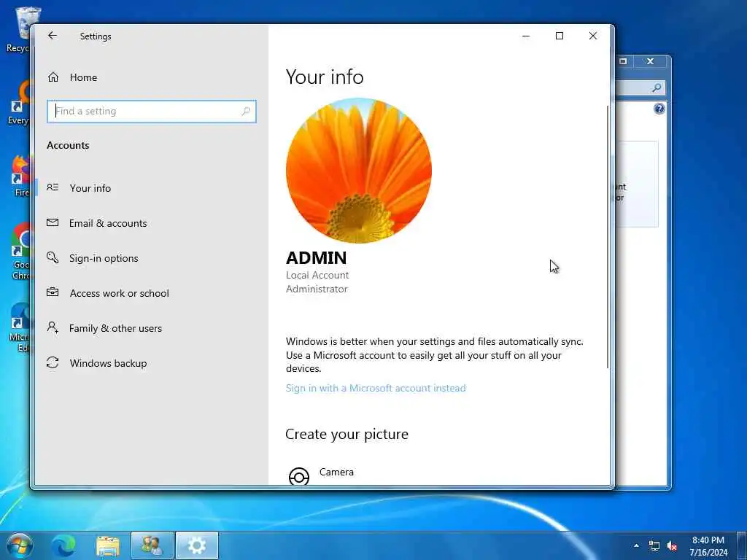Switch to User Accounts taskbar item
This screenshot has width=747, height=560.
click(152, 545)
